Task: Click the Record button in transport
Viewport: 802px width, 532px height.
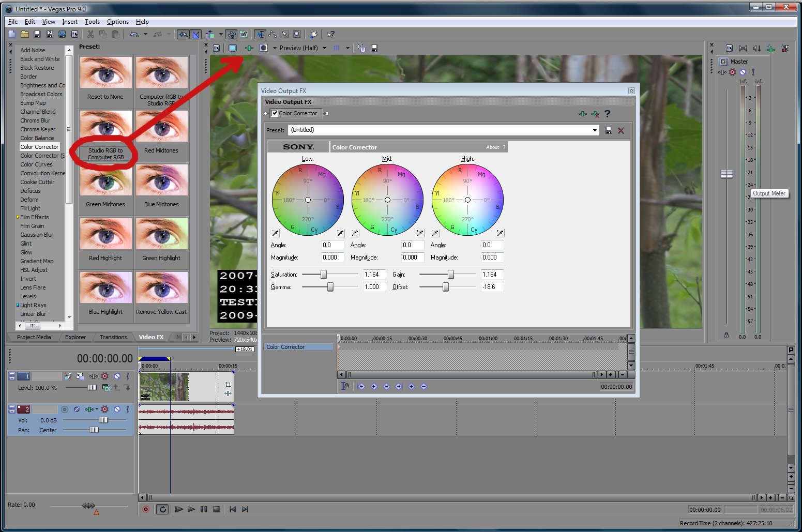Action: click(146, 509)
